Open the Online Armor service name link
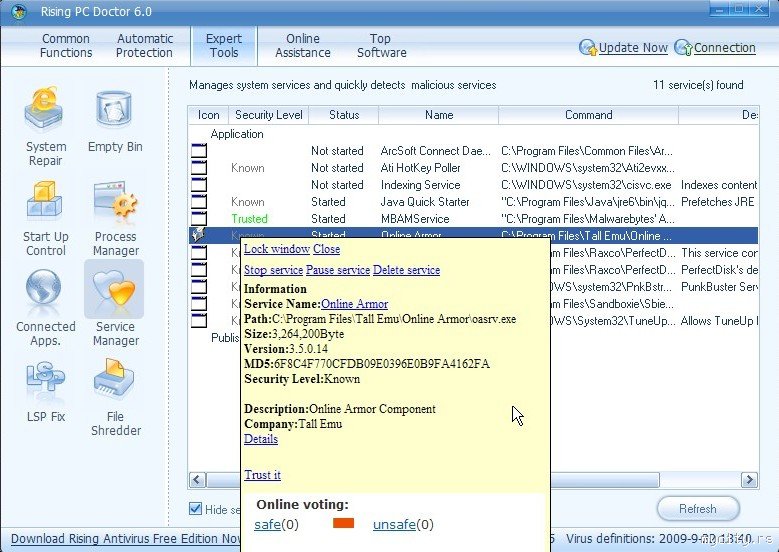This screenshot has width=779, height=552. point(355,304)
